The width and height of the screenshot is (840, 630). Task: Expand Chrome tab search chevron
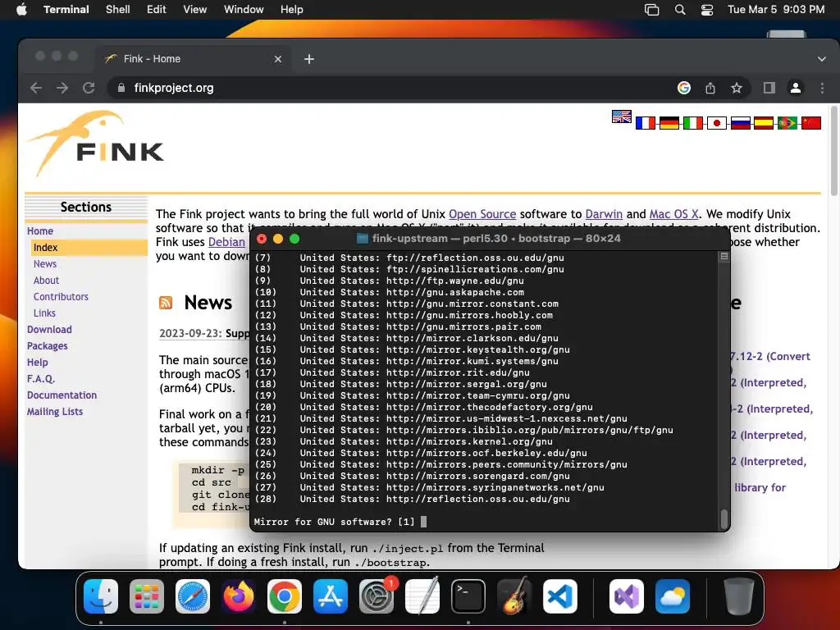click(x=821, y=59)
